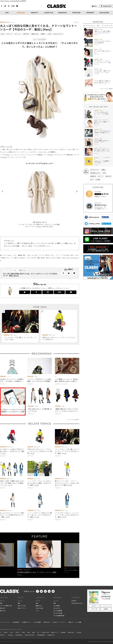Switch the RANKING list to the WEDDING tab
The image size is (113, 644).
(x=89, y=26)
